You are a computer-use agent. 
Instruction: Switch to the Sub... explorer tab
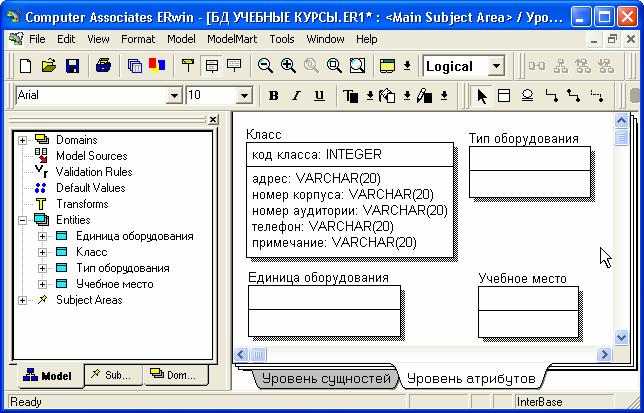click(x=113, y=375)
